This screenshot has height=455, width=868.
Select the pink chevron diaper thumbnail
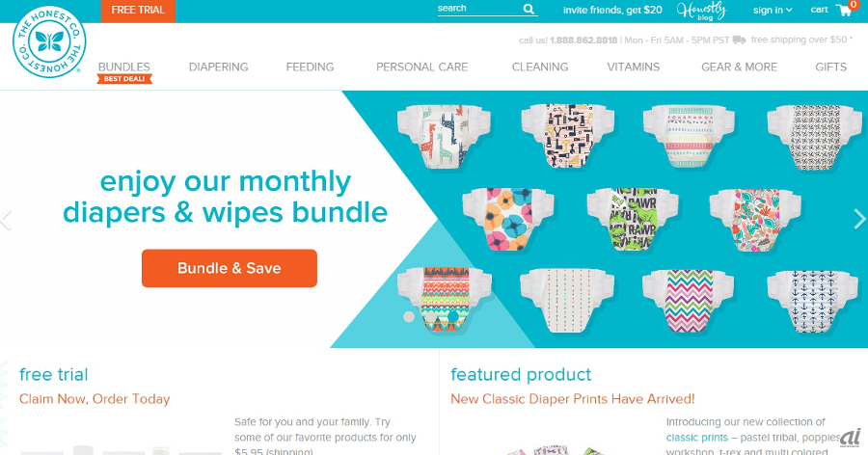click(x=688, y=300)
